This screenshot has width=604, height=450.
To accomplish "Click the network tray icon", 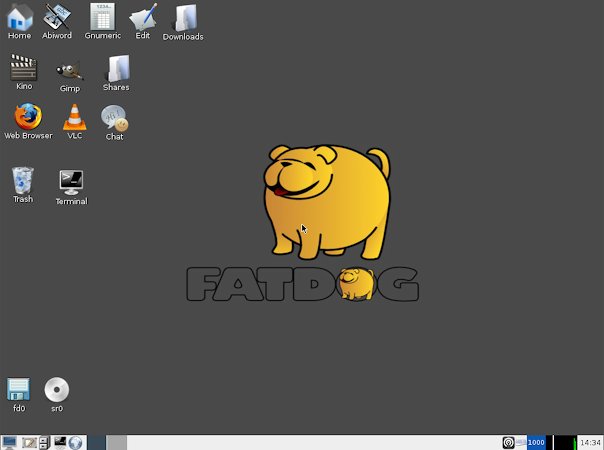I will tap(510, 442).
